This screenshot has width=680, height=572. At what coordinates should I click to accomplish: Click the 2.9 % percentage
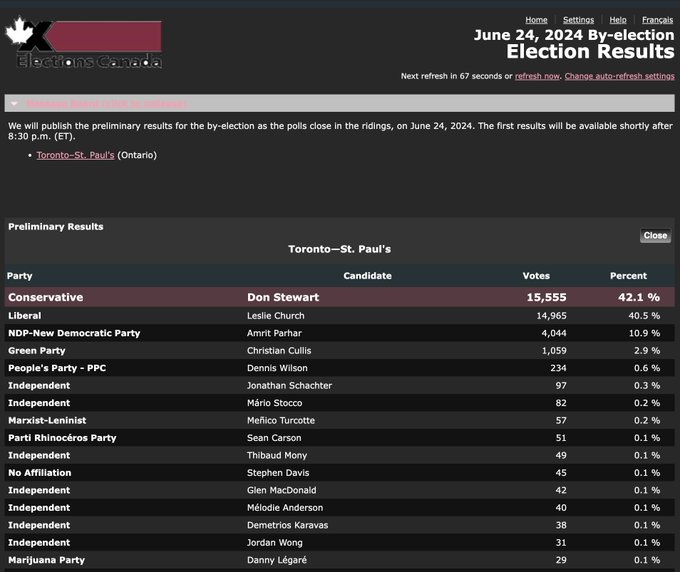click(x=647, y=351)
